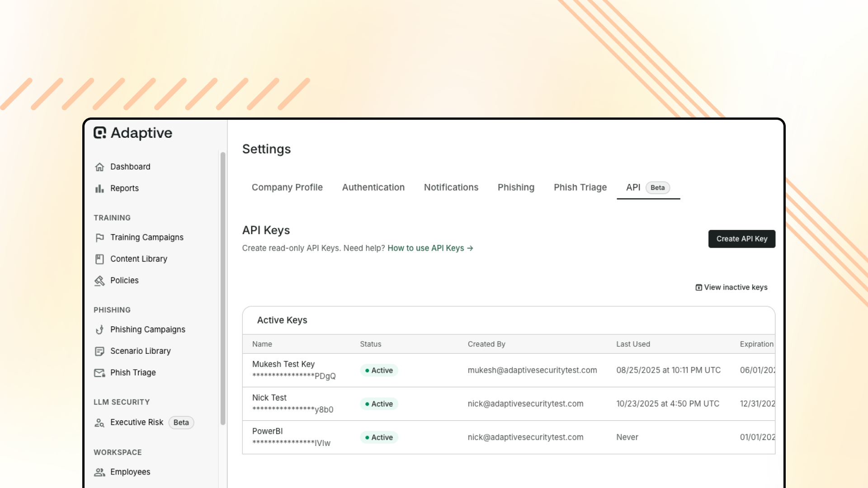Click the sidebar vertical scrollbar

pyautogui.click(x=222, y=288)
